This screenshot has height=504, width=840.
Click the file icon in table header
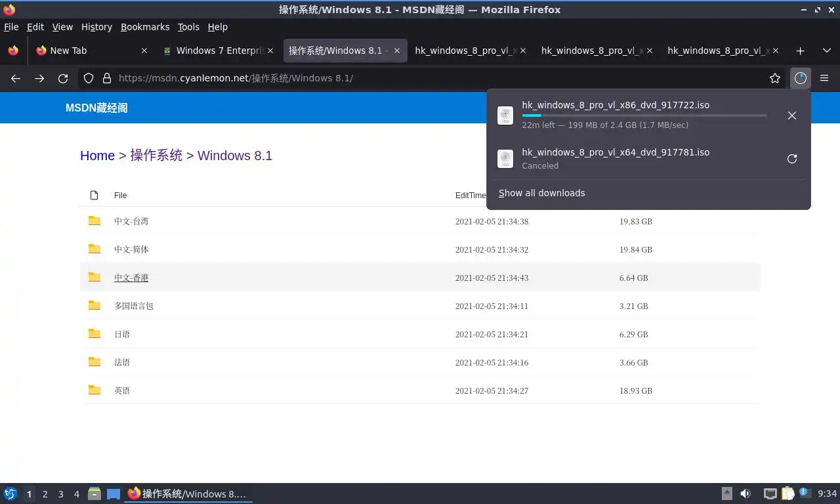pos(94,195)
